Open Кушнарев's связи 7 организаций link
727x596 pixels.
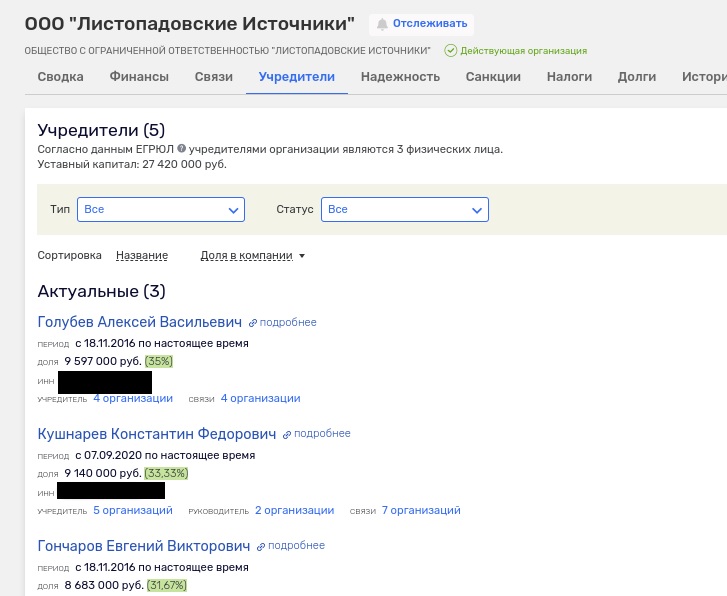(x=421, y=511)
